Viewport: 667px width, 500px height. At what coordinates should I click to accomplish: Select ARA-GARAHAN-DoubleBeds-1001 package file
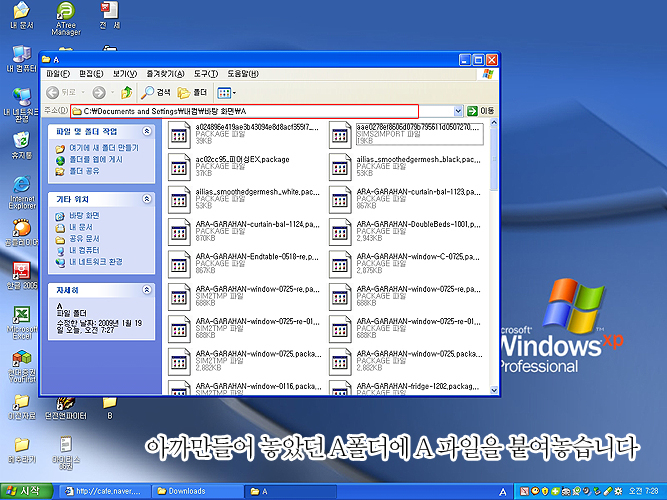tap(340, 230)
